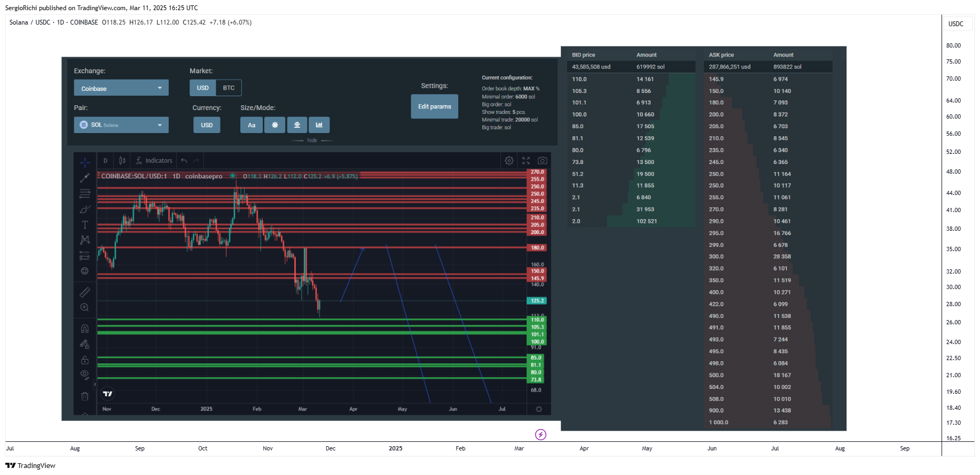980x475 pixels.
Task: Click the bid total 43,585,508 usd
Action: coord(591,67)
